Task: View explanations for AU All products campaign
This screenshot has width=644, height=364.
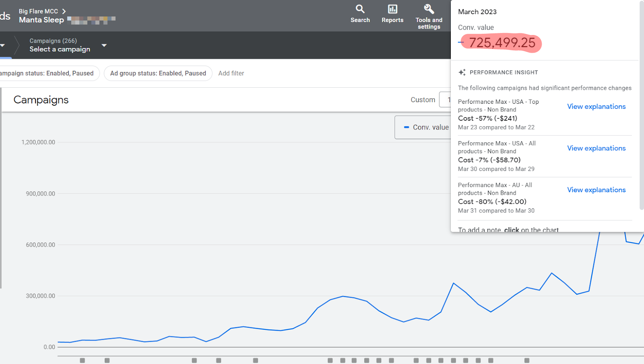Action: pyautogui.click(x=596, y=190)
